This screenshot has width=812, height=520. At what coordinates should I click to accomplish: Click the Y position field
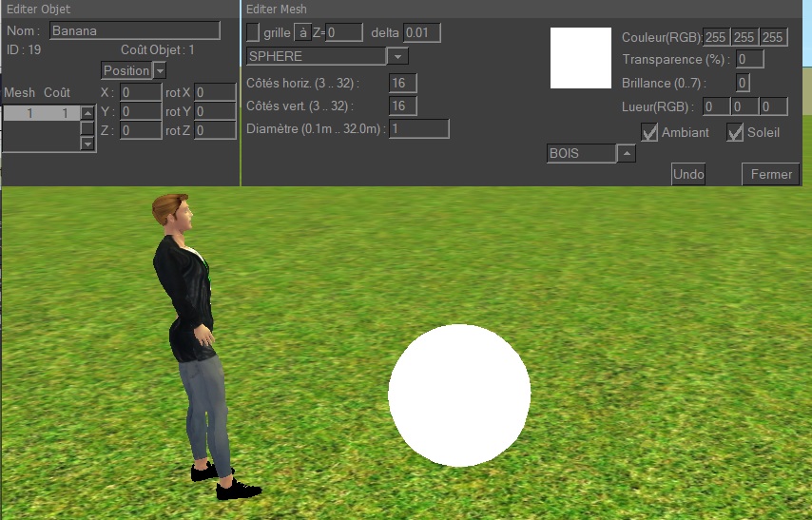click(x=141, y=111)
